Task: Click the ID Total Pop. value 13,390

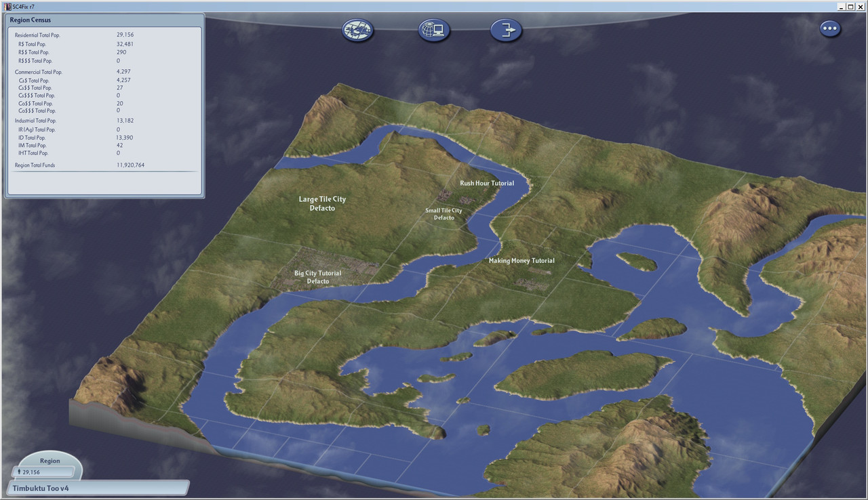Action: 125,138
